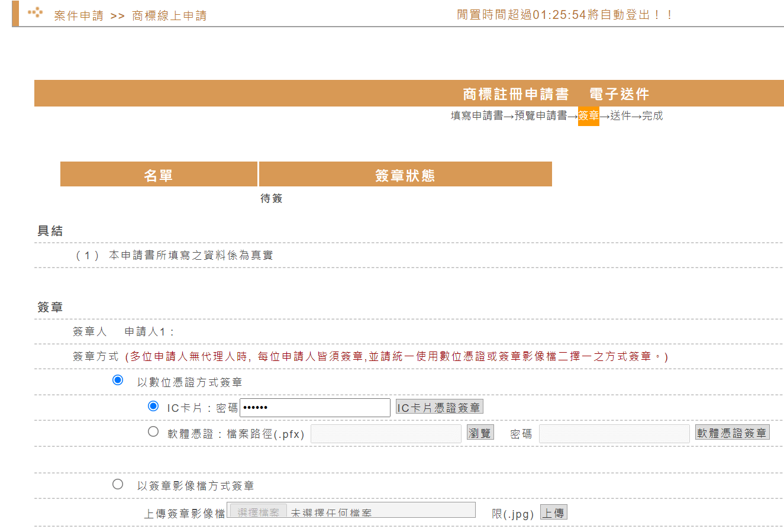Click the 瀏覽 browse button
784x532 pixels.
[480, 433]
